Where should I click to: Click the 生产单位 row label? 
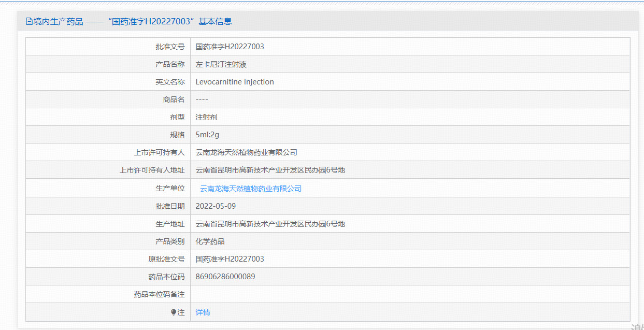coord(170,189)
